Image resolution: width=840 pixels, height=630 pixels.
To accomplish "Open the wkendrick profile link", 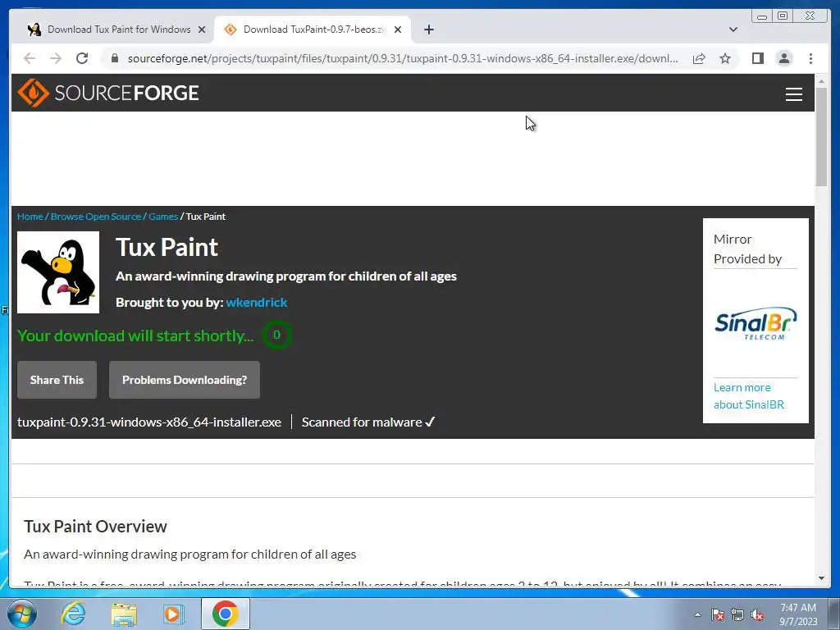I will coord(257,303).
